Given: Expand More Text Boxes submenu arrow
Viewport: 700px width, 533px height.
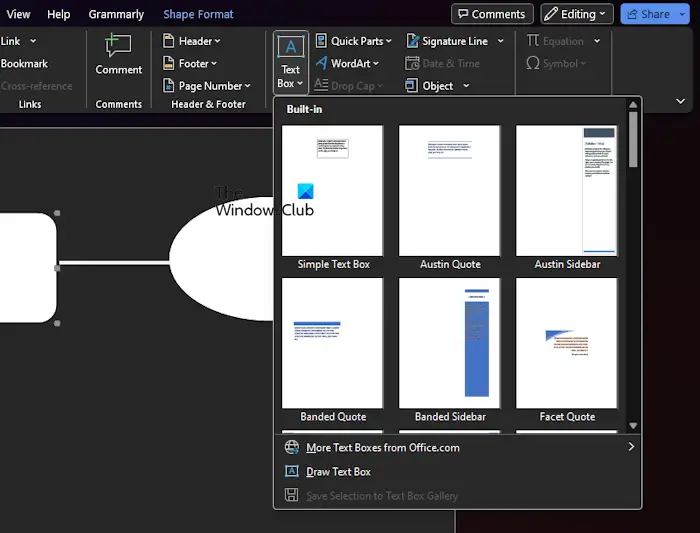Looking at the screenshot, I should pyautogui.click(x=631, y=447).
